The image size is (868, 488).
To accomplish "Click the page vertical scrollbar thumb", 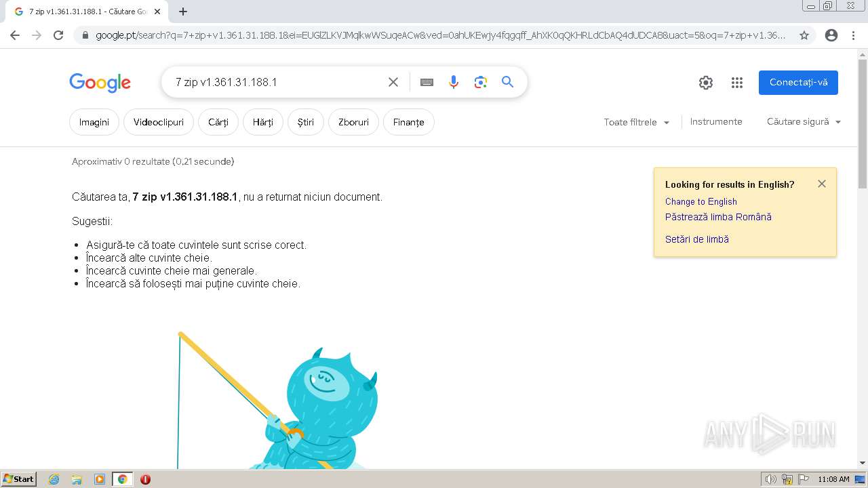I will pyautogui.click(x=863, y=124).
